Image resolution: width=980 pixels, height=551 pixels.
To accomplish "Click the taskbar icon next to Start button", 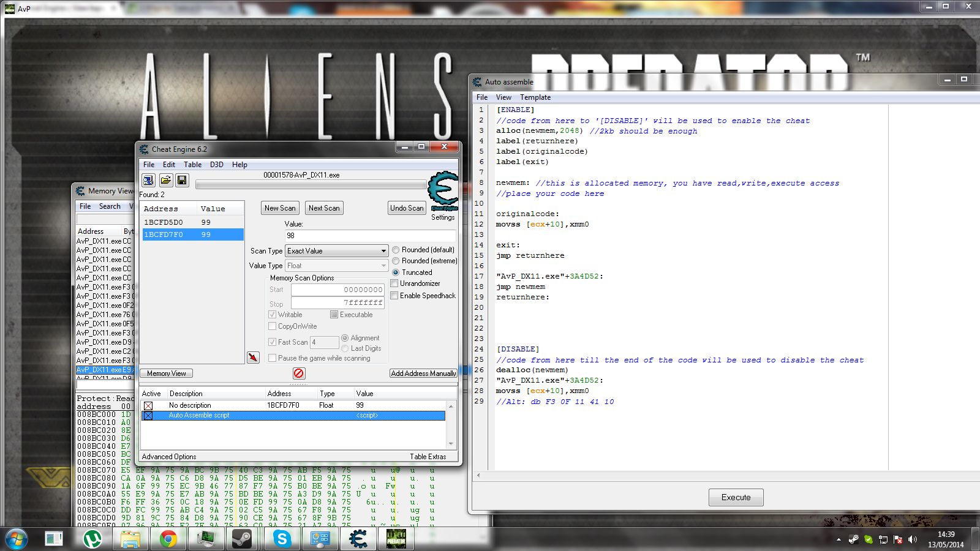I will (54, 539).
